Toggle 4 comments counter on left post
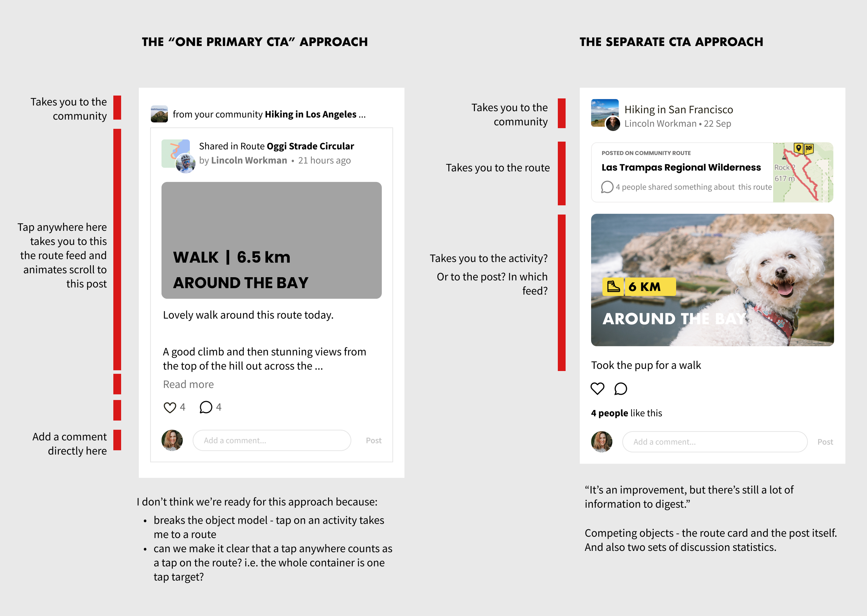Screen dimensions: 867x616 (218, 407)
